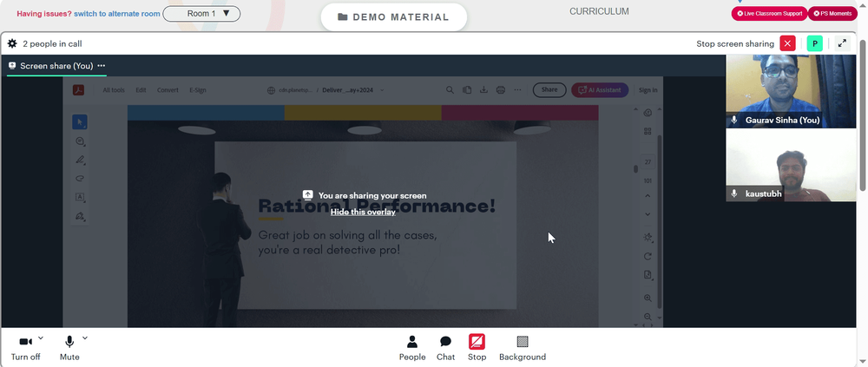
Task: Switch to CURRICULUM tab
Action: [599, 11]
